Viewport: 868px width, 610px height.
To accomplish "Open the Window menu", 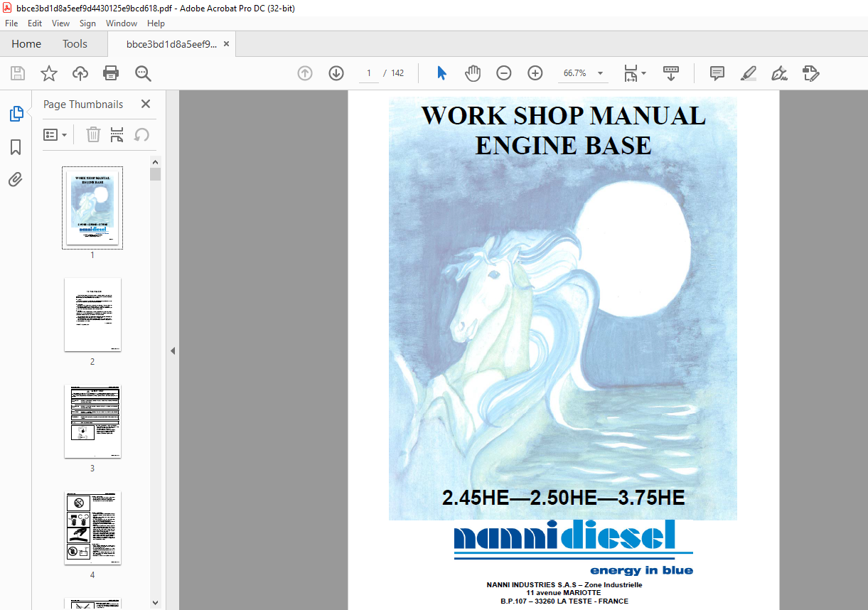I will tap(122, 23).
